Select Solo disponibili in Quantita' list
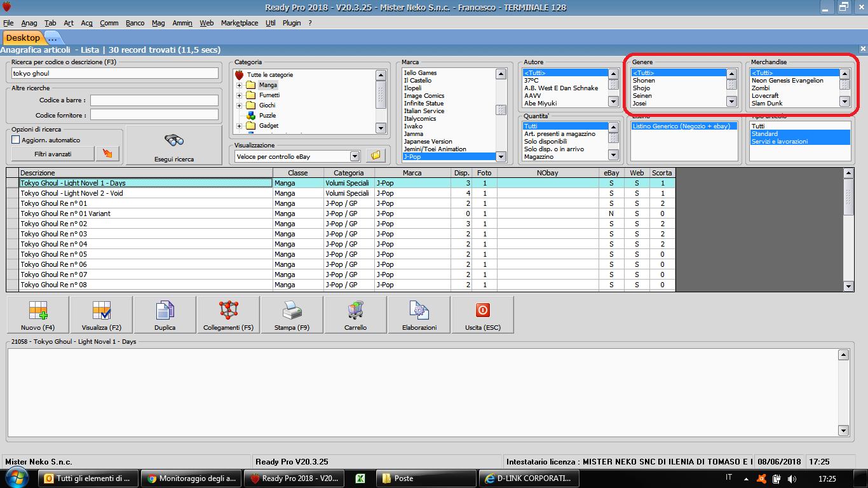Image resolution: width=868 pixels, height=488 pixels. coord(545,142)
